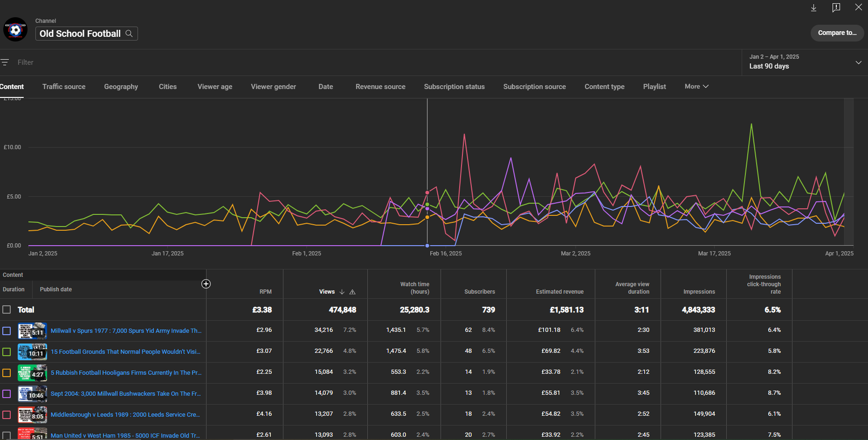The height and width of the screenshot is (440, 868).
Task: Click the pink data point on the chart marker line
Action: pos(427,192)
